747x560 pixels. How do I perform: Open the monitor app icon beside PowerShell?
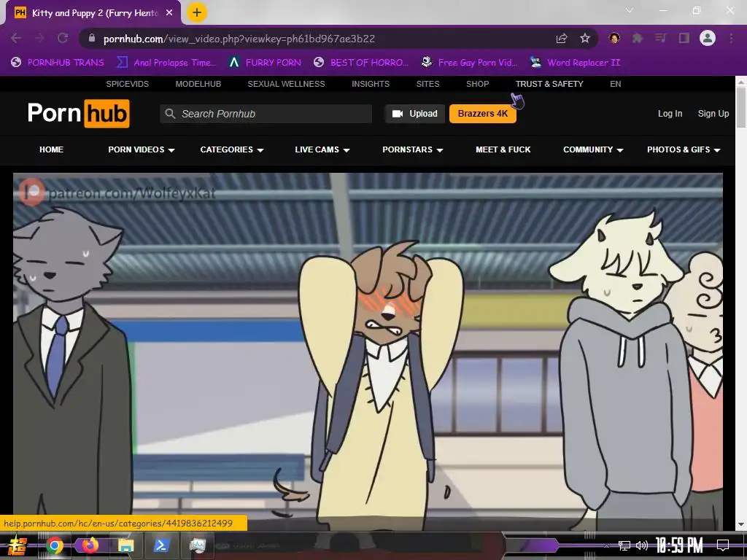[197, 545]
